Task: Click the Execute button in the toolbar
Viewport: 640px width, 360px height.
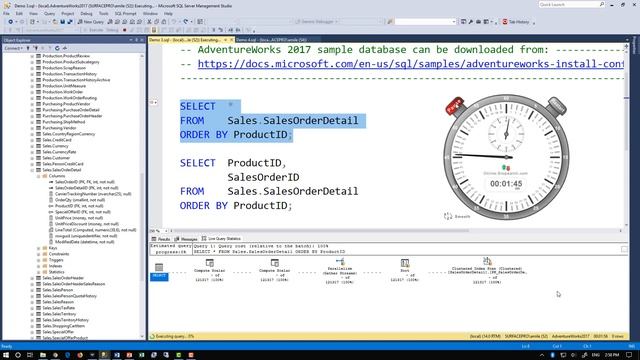Action: [x=93, y=30]
